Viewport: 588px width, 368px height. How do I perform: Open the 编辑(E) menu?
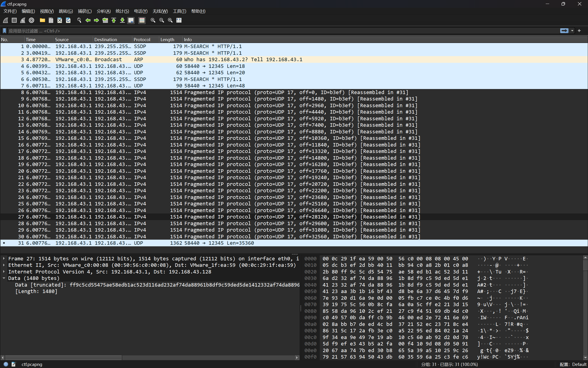[28, 11]
